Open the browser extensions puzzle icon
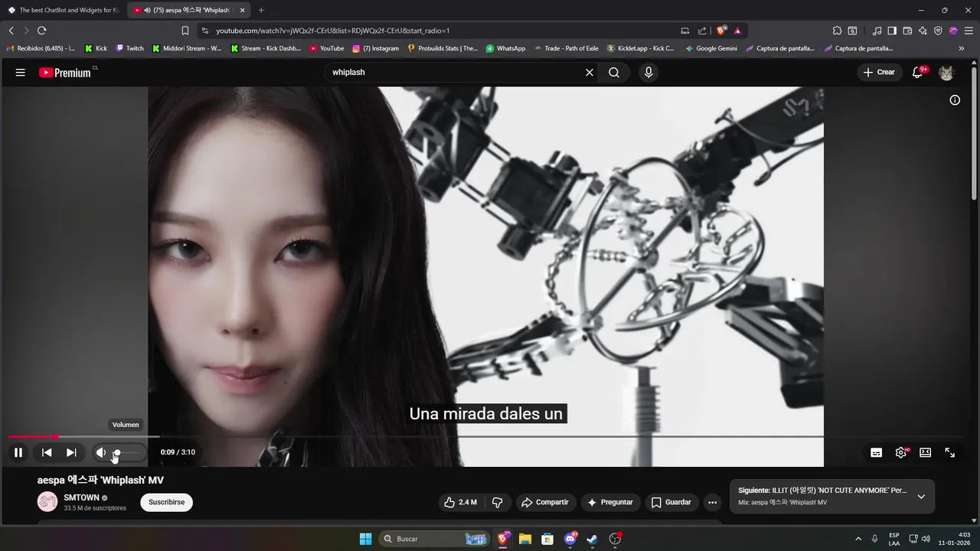Screen dimensions: 980x551 [837, 31]
